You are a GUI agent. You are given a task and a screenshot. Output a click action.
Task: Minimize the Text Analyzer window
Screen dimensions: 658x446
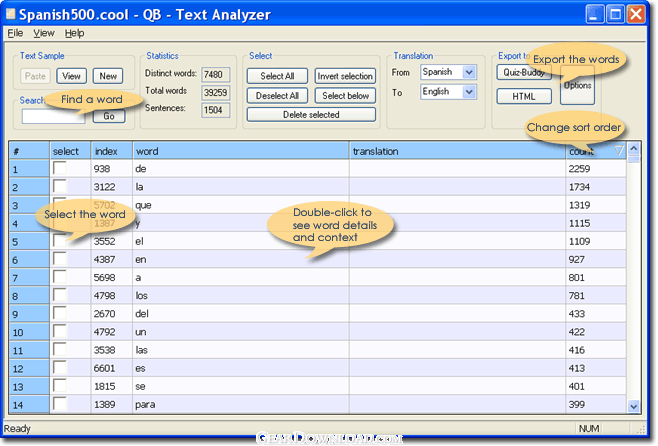pos(595,15)
